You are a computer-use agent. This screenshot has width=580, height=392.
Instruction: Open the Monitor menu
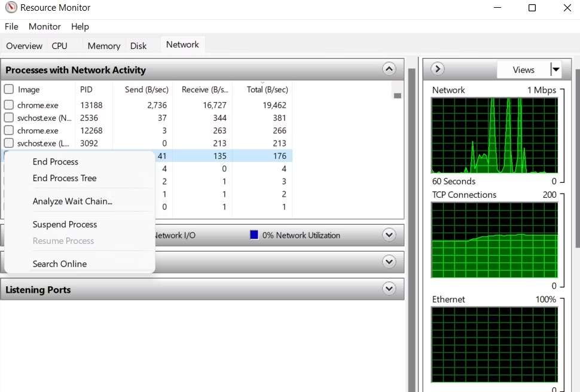tap(45, 26)
